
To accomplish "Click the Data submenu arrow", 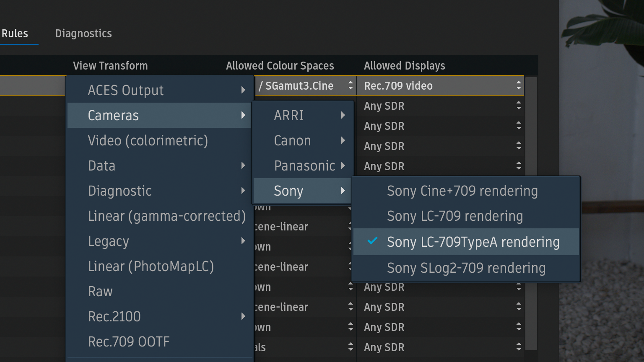I will [x=243, y=165].
